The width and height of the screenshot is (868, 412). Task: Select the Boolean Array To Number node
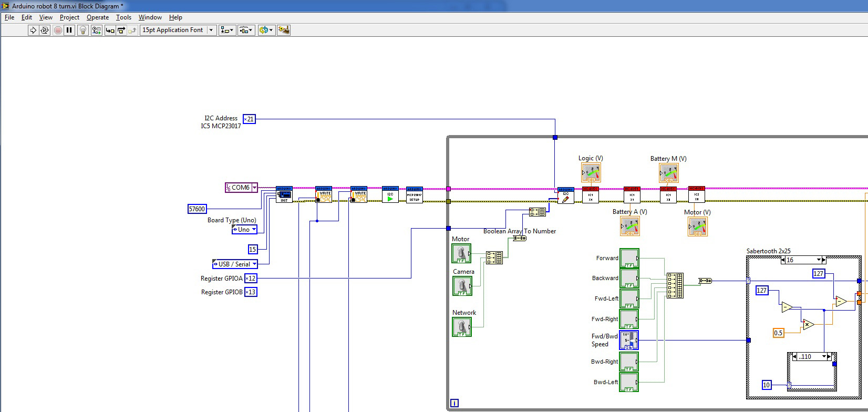click(519, 239)
